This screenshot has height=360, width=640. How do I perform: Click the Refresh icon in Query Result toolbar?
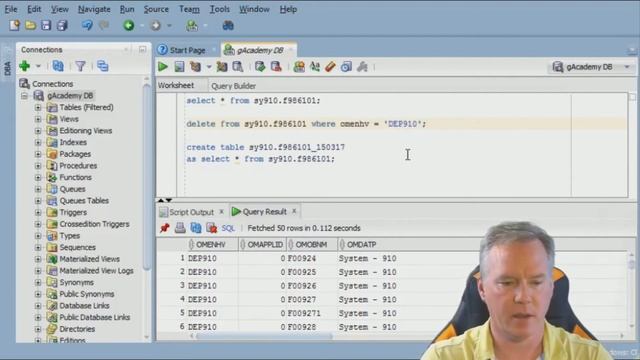[x=196, y=228]
